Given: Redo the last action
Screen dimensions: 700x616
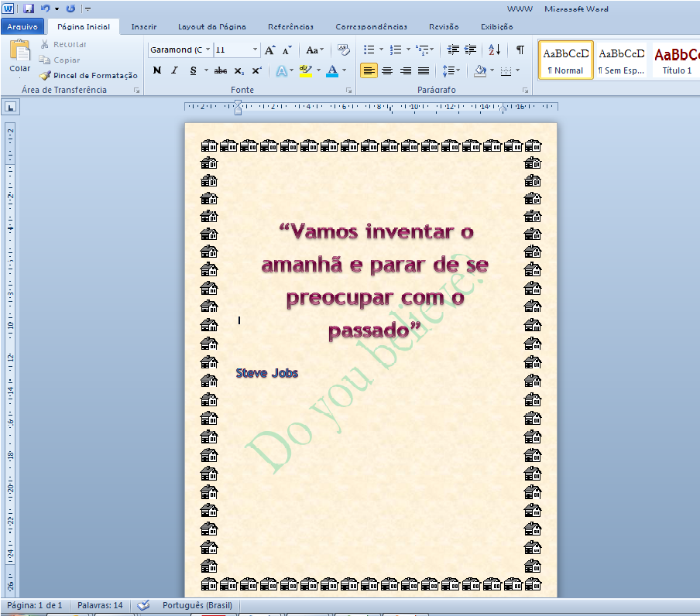Looking at the screenshot, I should pyautogui.click(x=70, y=9).
